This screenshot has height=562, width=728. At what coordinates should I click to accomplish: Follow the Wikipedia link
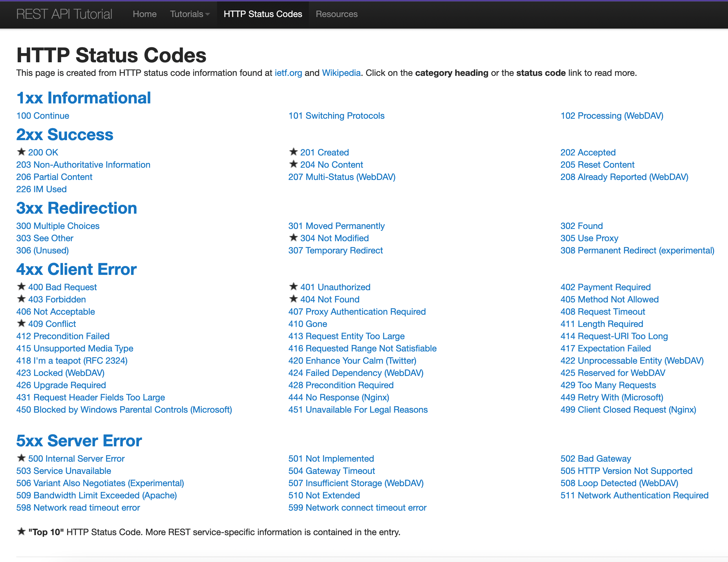click(x=341, y=73)
